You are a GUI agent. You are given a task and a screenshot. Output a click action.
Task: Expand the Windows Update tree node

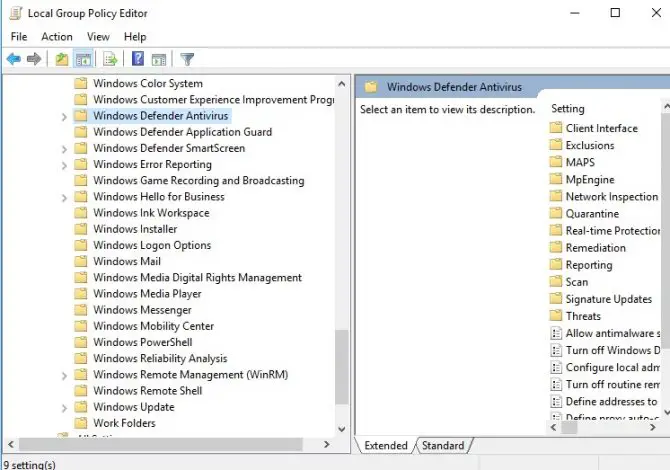(x=64, y=408)
